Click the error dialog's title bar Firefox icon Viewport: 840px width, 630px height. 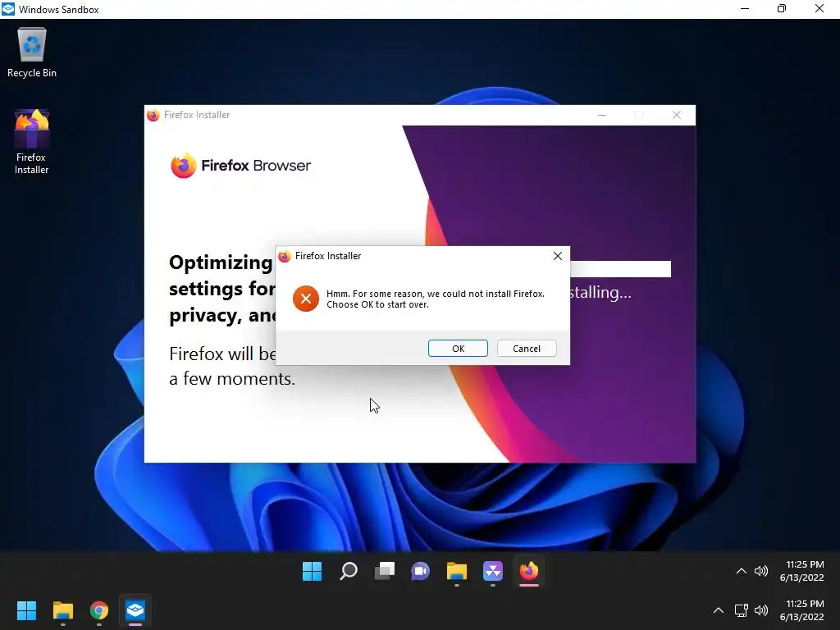(x=285, y=256)
